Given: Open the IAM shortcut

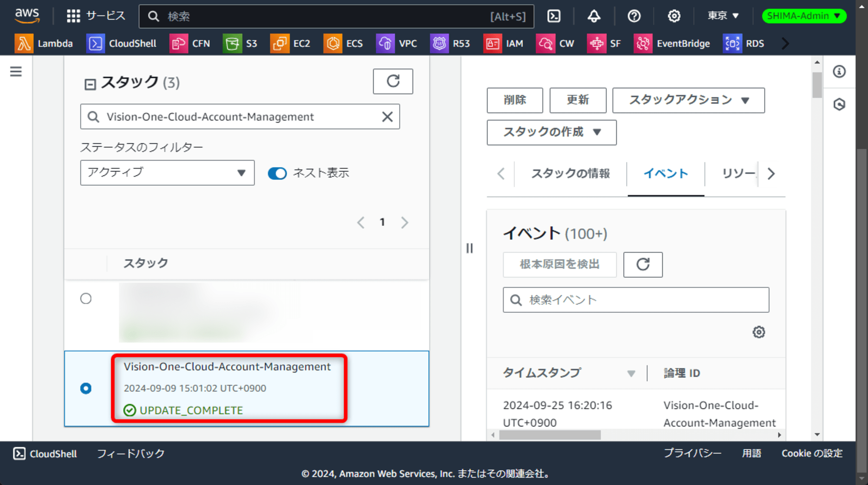Looking at the screenshot, I should (x=503, y=43).
